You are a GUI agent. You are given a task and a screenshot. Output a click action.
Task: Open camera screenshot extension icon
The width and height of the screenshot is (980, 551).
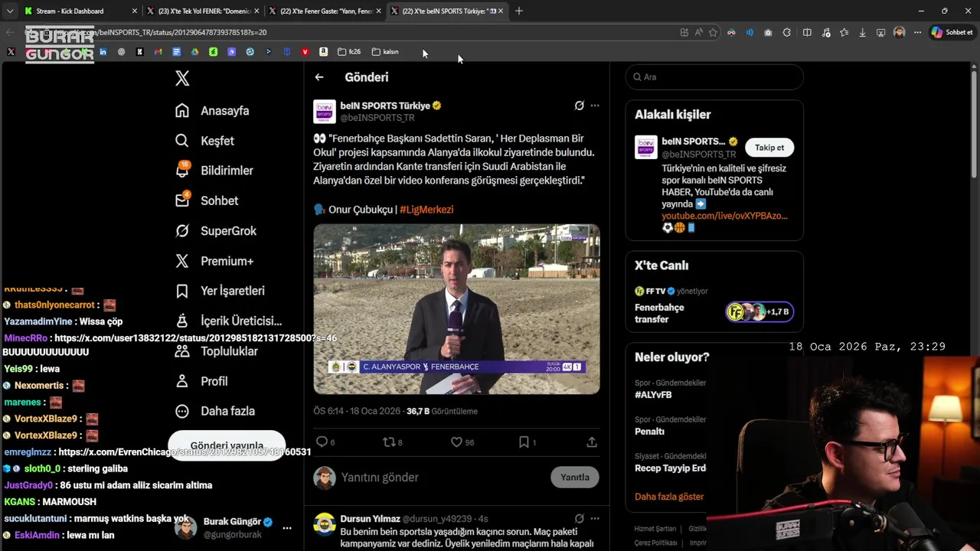tap(768, 32)
